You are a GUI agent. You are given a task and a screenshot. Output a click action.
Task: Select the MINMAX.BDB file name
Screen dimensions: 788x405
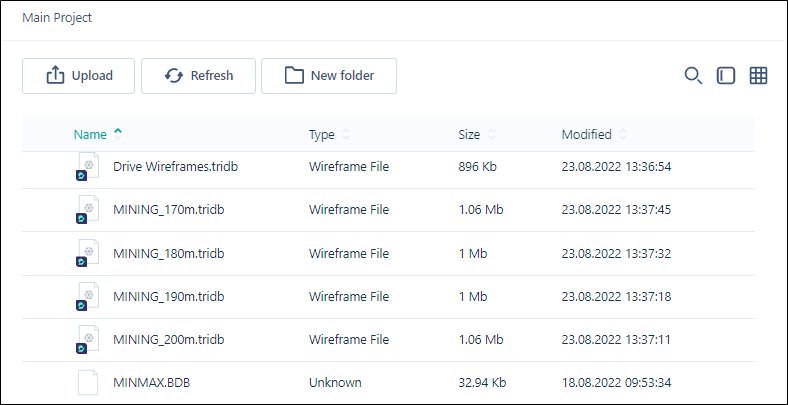point(152,382)
